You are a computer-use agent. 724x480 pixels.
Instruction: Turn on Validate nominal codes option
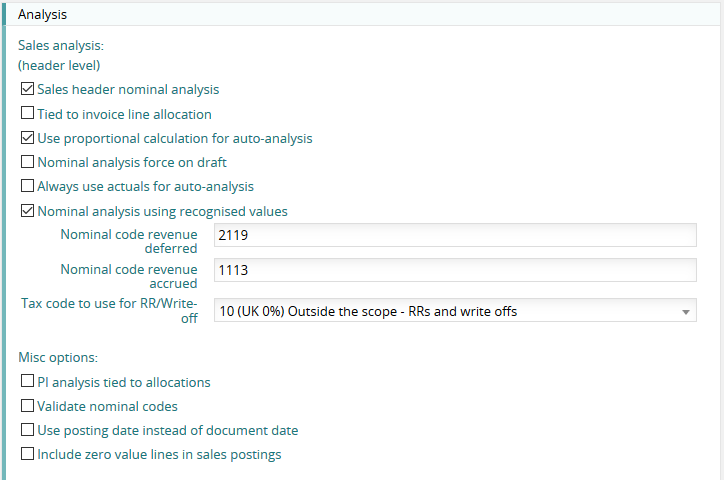point(28,406)
